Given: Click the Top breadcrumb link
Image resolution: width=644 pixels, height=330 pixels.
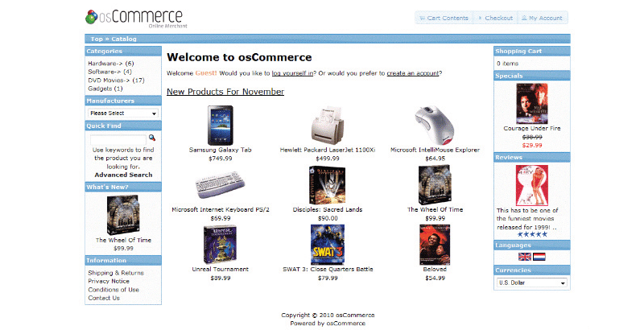Looking at the screenshot, I should point(97,39).
